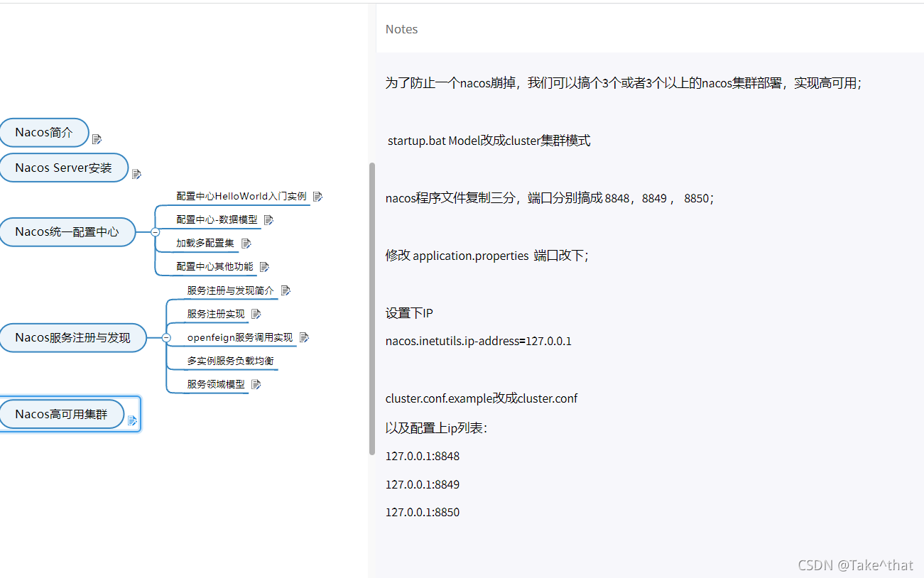Click note line about 端口分别搞成 8848

click(x=550, y=198)
